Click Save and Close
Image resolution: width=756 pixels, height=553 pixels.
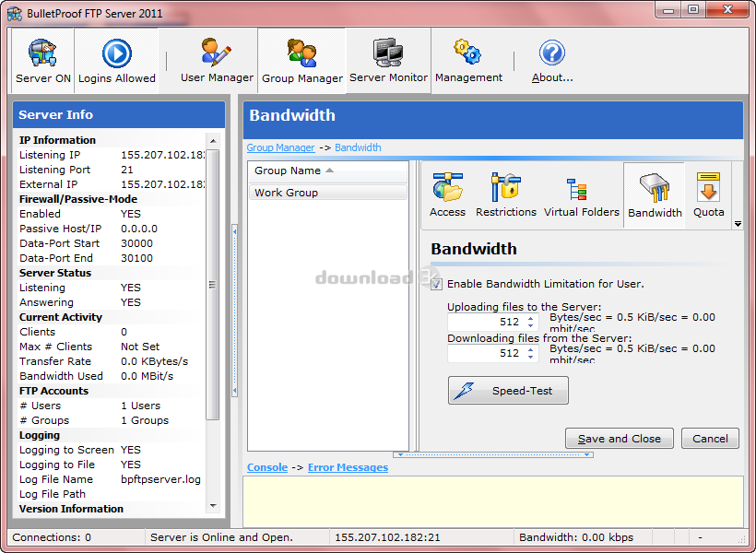tap(619, 439)
